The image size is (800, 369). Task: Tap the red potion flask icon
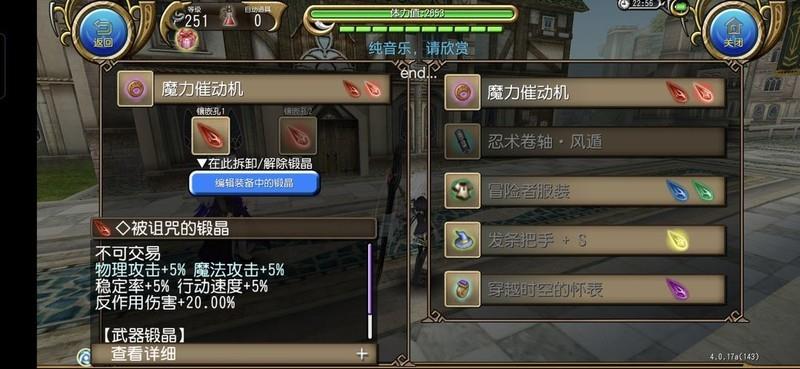pos(228,18)
